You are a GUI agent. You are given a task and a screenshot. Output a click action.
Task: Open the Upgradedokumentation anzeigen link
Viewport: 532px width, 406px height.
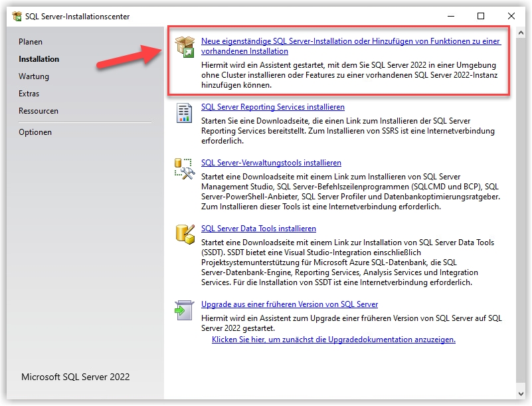tap(333, 340)
